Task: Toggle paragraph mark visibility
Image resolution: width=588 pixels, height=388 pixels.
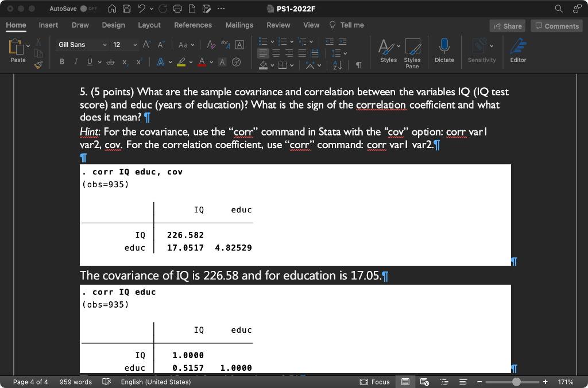Action: click(x=358, y=65)
